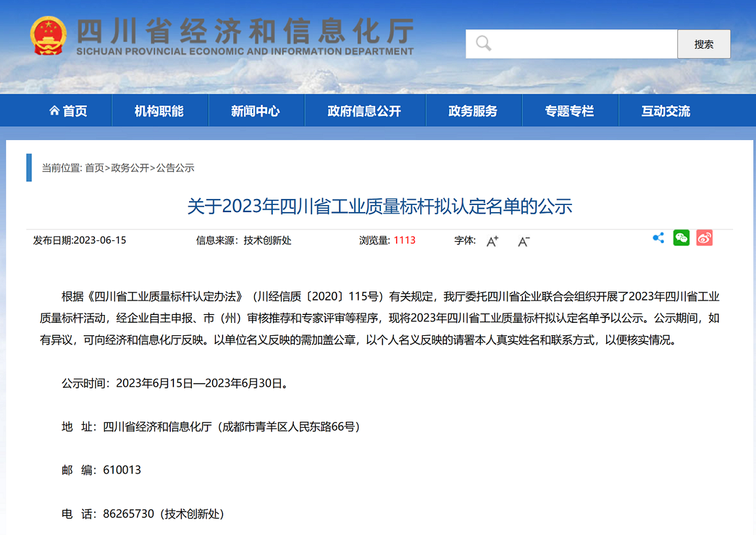Click the 政务公开 breadcrumb link
This screenshot has width=756, height=535.
(130, 168)
